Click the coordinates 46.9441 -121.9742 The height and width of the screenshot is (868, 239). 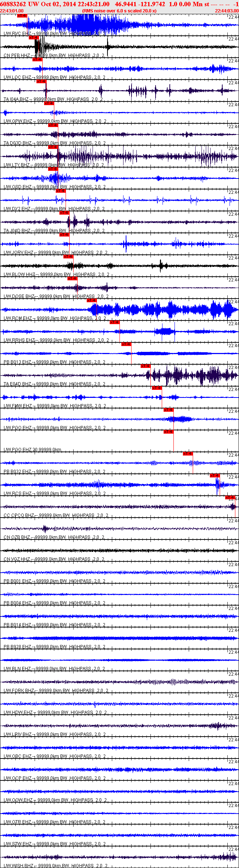(140, 4)
